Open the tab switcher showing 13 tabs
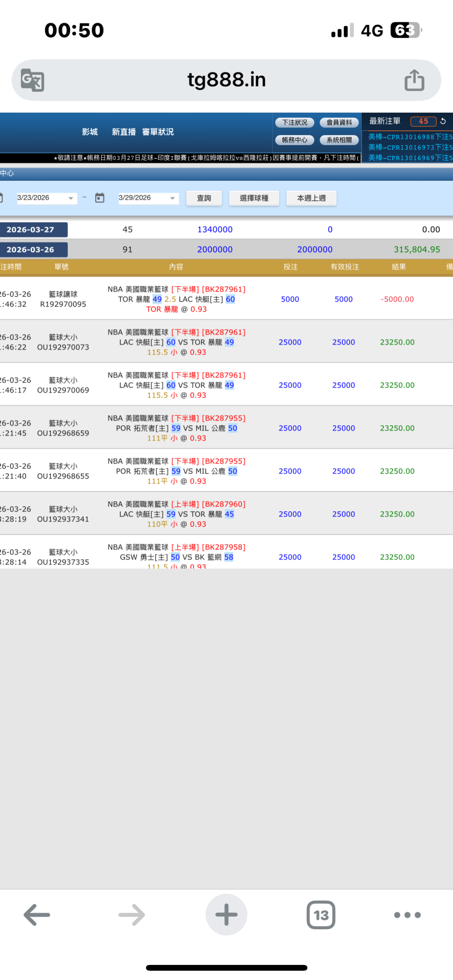The height and width of the screenshot is (980, 453). tap(321, 915)
